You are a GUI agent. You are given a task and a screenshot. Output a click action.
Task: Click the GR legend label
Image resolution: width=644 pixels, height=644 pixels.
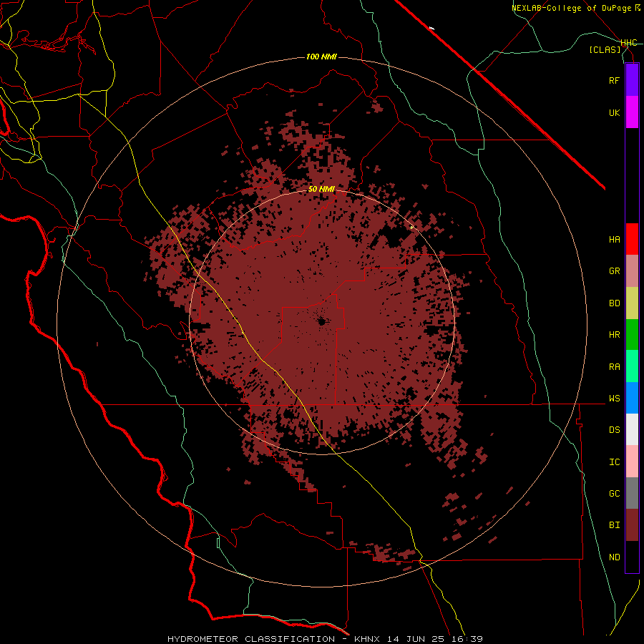point(614,271)
